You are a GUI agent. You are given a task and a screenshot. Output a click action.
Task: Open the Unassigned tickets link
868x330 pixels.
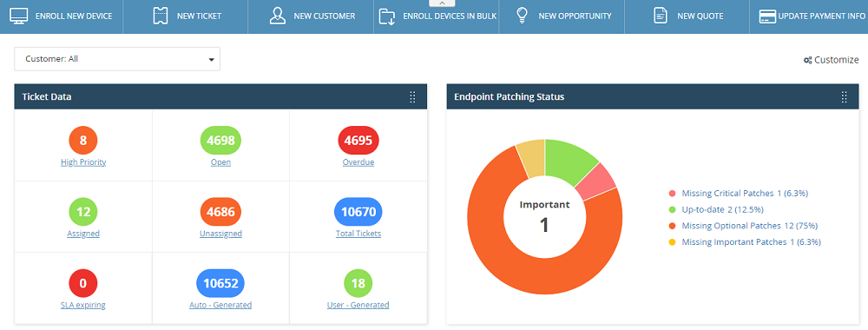point(220,233)
